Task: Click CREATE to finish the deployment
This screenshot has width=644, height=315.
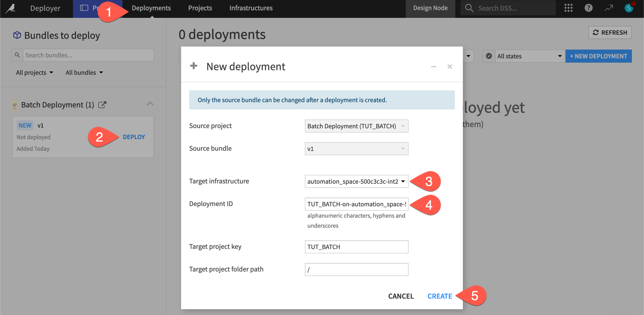Action: 439,296
